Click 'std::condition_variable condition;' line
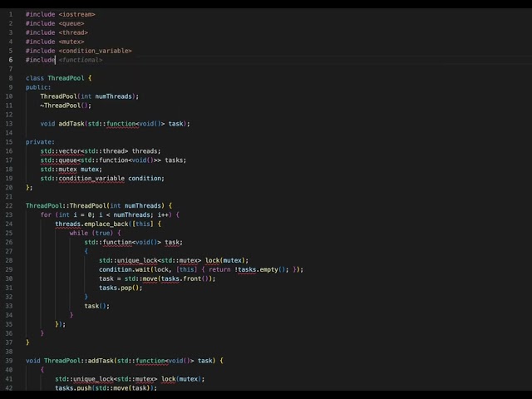Screen dimensions: 532x399 click(102, 179)
